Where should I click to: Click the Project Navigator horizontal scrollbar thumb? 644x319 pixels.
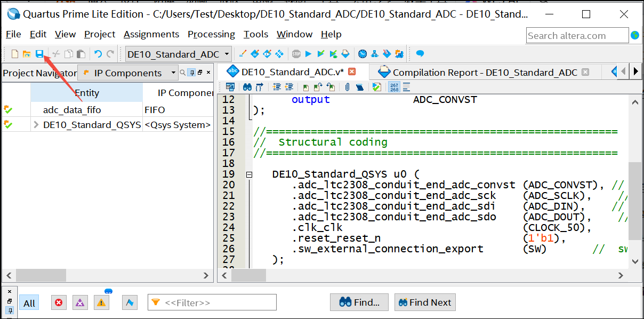click(x=41, y=275)
